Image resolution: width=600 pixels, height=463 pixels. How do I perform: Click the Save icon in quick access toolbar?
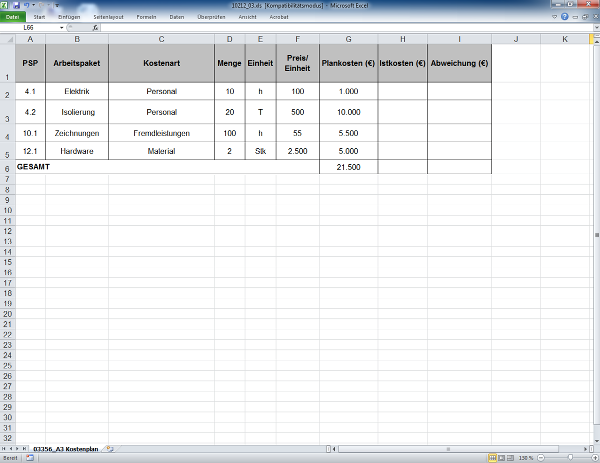click(16, 5)
